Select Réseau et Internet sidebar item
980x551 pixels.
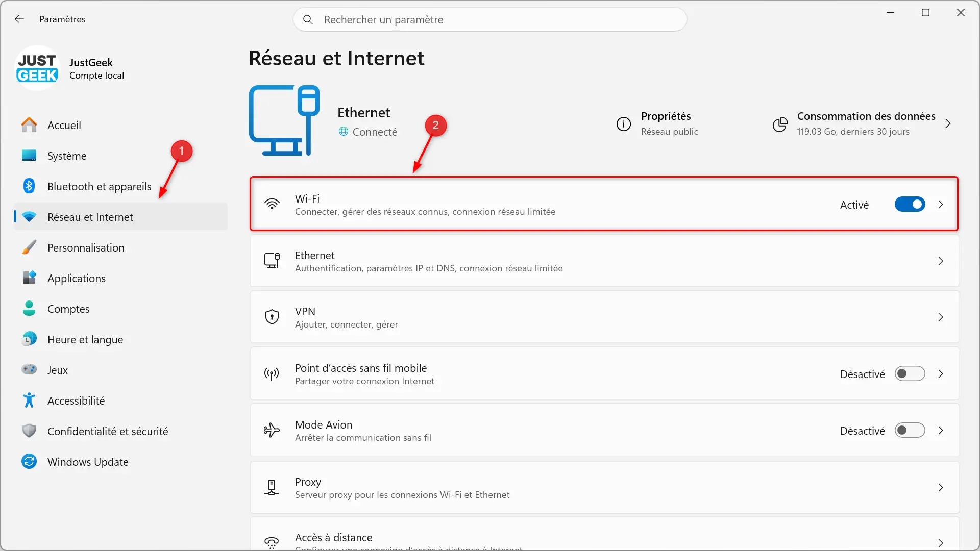[120, 217]
